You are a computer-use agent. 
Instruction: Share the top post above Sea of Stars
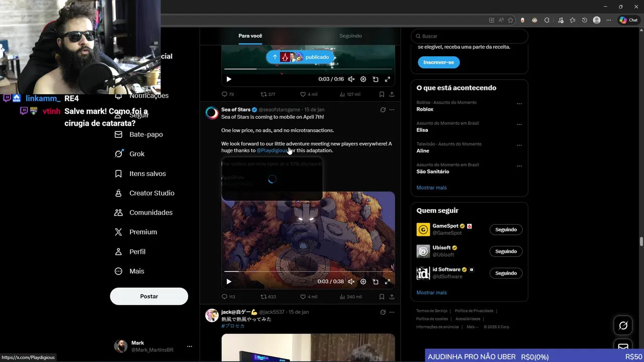392,94
